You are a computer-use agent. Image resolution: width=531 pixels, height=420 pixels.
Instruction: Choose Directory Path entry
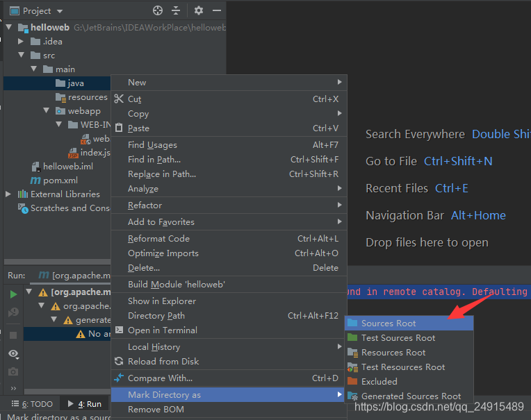tap(229, 315)
